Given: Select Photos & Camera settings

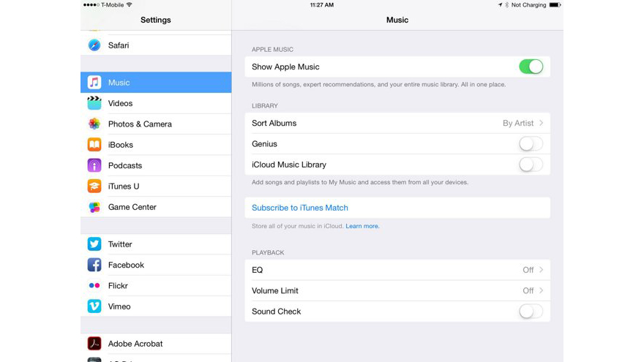Looking at the screenshot, I should pyautogui.click(x=140, y=124).
